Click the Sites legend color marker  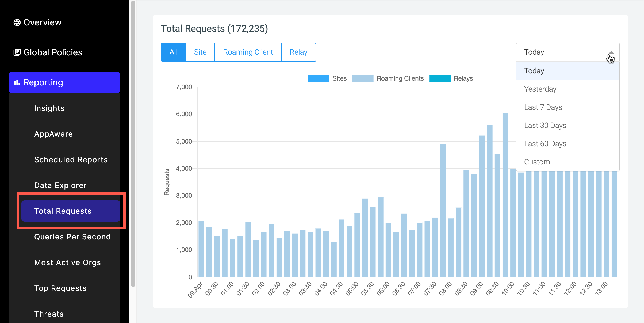click(x=318, y=78)
